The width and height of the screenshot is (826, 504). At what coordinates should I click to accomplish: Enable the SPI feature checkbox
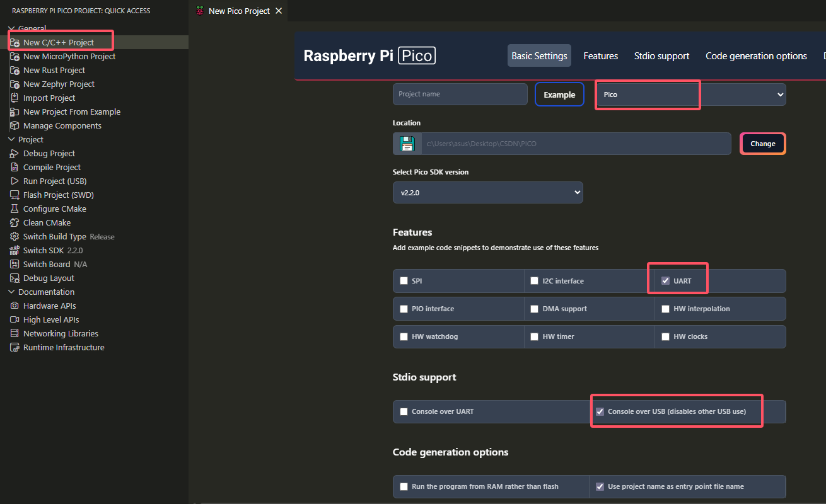404,281
